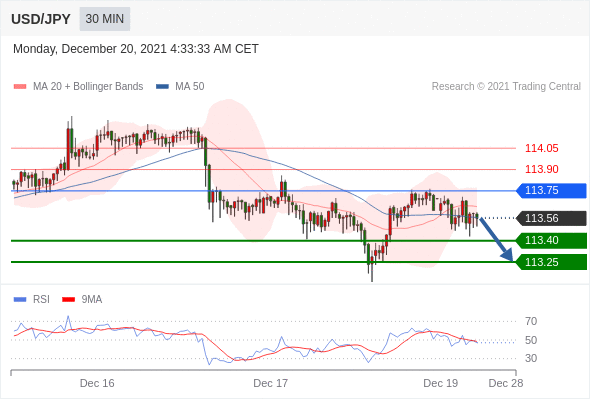Viewport: 590px width, 400px height.
Task: Click the 30 MIN timeframe button
Action: pyautogui.click(x=105, y=19)
